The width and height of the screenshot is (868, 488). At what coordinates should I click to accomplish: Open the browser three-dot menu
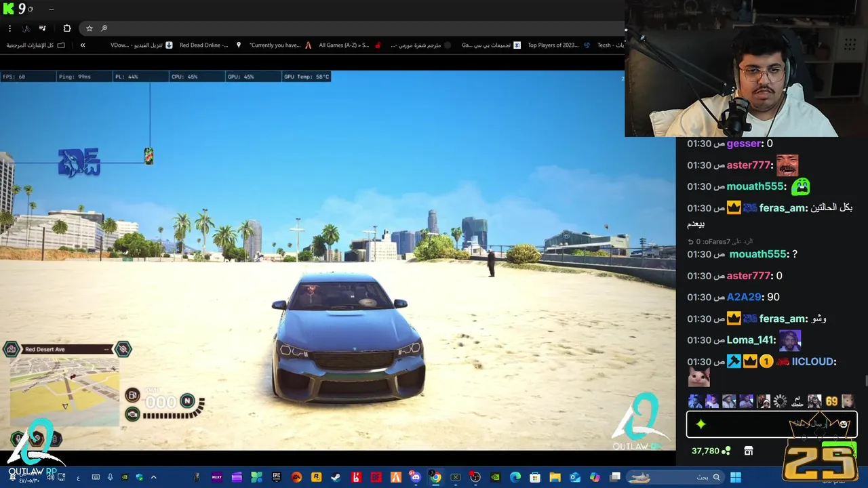(9, 28)
